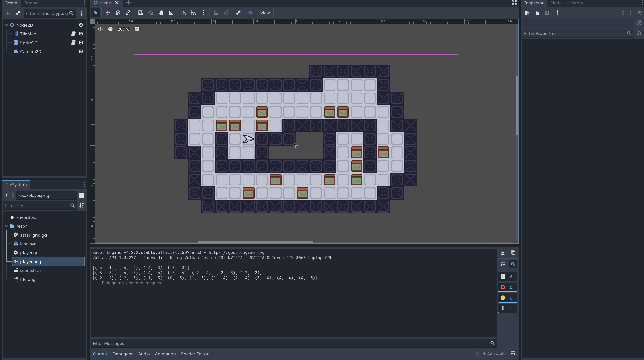644x360 pixels.
Task: Clear the output log
Action: [503, 253]
